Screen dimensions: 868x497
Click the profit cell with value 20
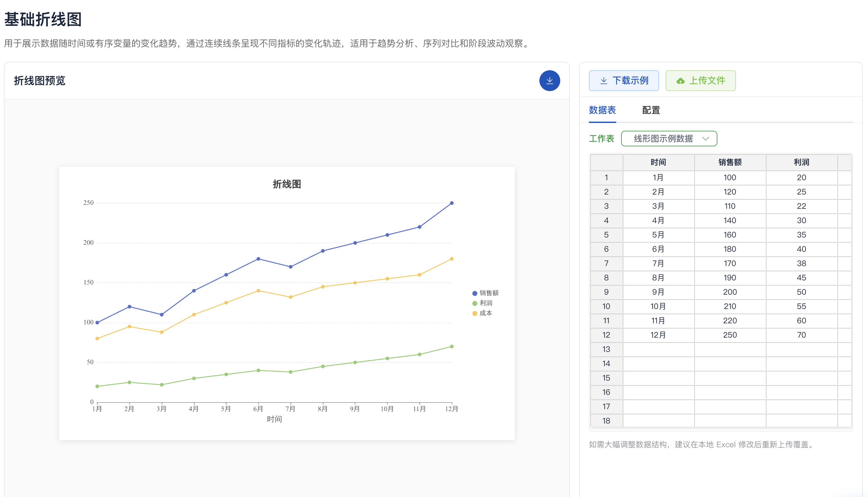(801, 178)
